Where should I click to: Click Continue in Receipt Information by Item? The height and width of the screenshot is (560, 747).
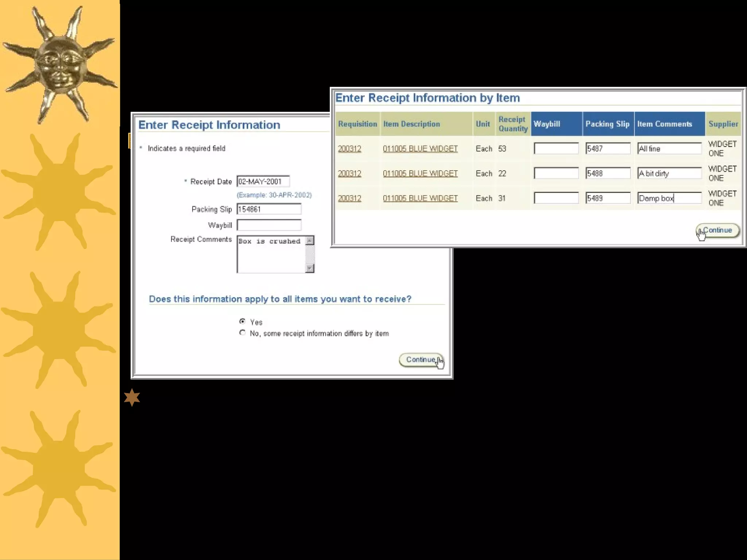tap(717, 230)
